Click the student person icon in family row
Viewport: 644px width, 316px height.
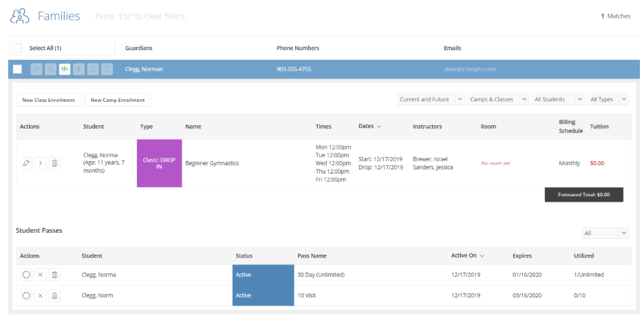pos(50,70)
